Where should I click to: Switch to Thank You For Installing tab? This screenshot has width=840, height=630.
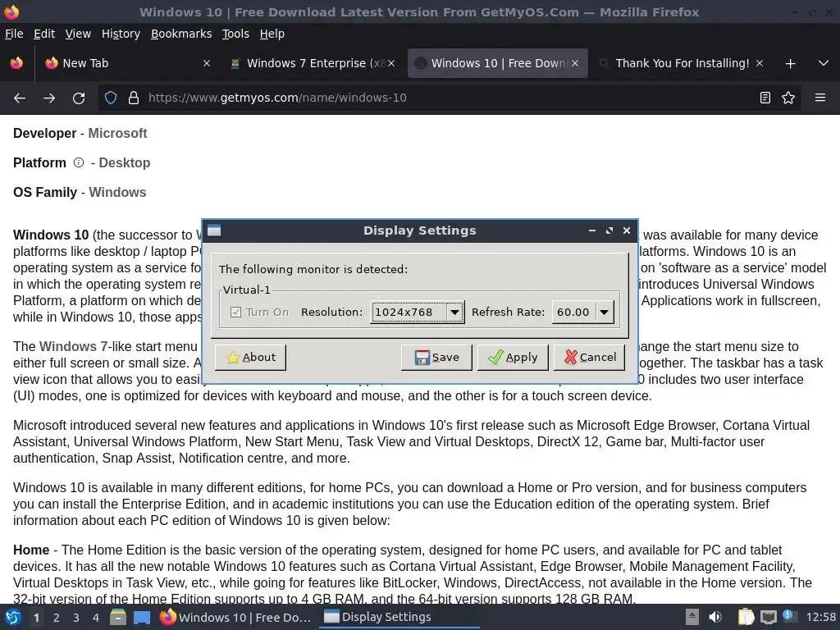point(680,63)
